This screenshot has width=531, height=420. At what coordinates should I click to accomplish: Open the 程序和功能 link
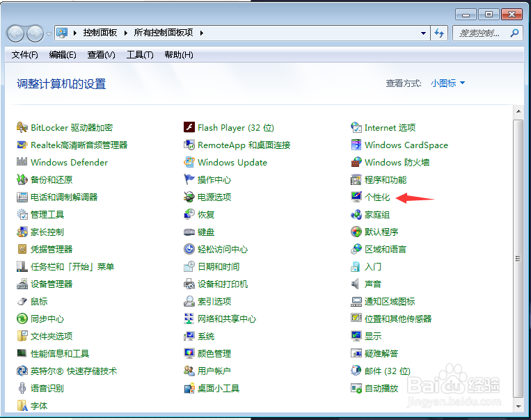pyautogui.click(x=386, y=179)
